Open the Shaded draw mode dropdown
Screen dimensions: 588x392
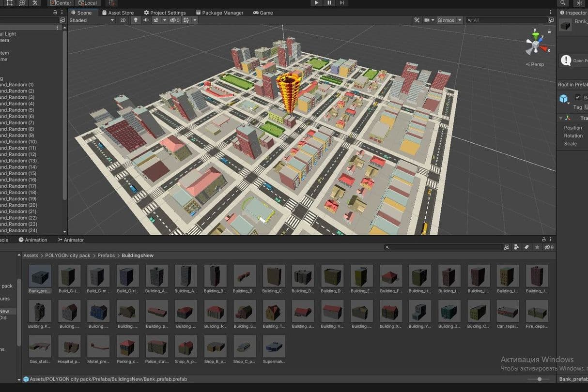click(x=92, y=20)
